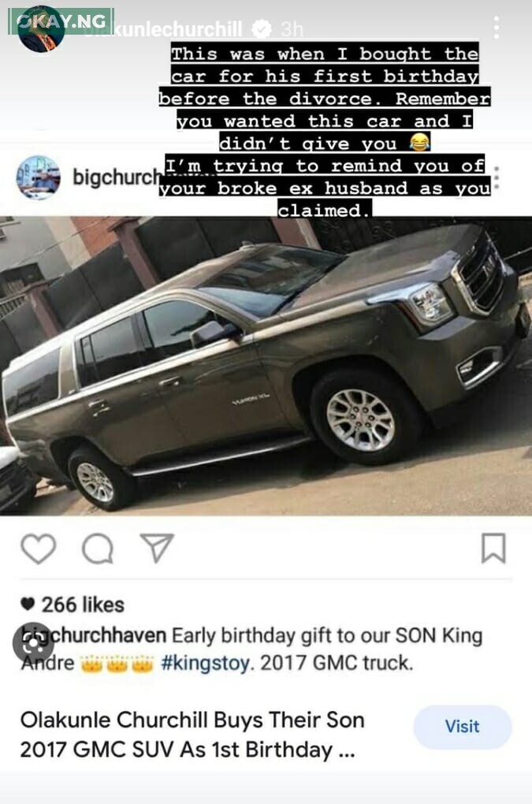Tap the crying-laughing emoji in story text
This screenshot has width=532, height=804.
click(x=419, y=142)
